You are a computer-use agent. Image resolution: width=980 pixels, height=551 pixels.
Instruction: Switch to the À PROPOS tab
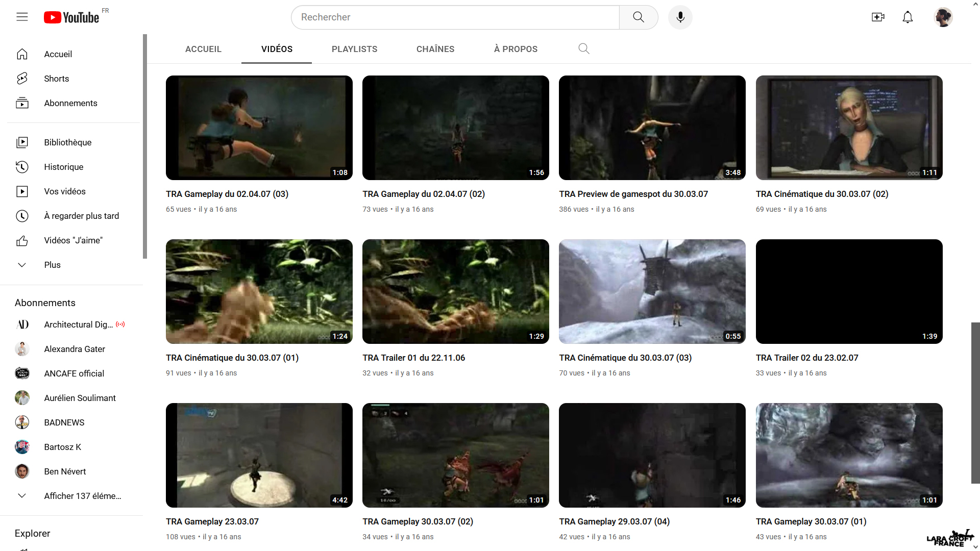click(x=516, y=49)
